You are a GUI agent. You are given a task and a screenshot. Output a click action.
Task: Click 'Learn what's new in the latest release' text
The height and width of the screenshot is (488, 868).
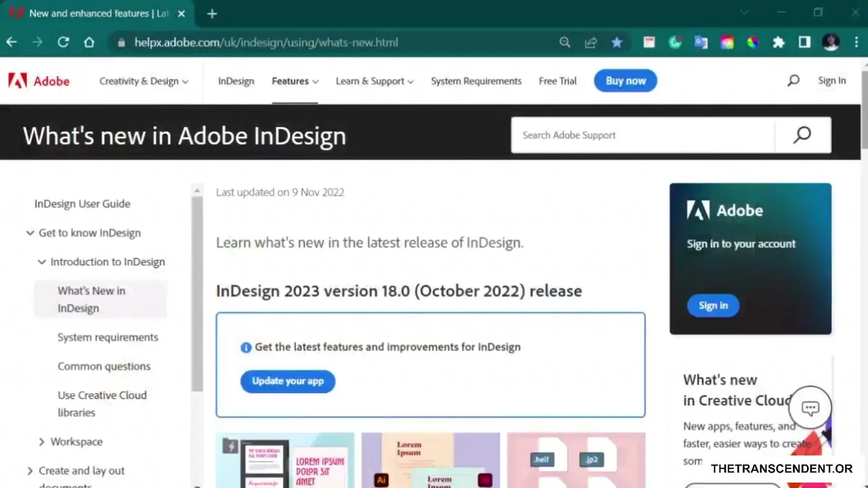click(370, 243)
